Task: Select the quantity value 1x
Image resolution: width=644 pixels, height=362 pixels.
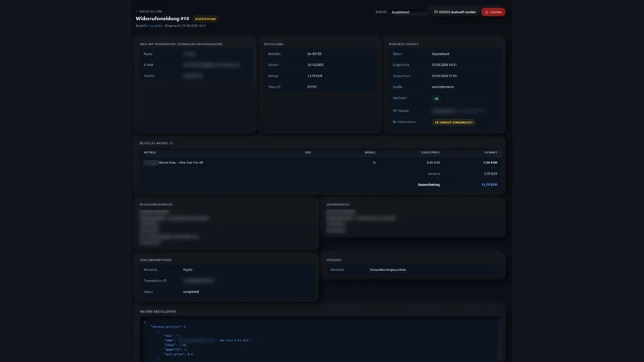Action: point(374,162)
